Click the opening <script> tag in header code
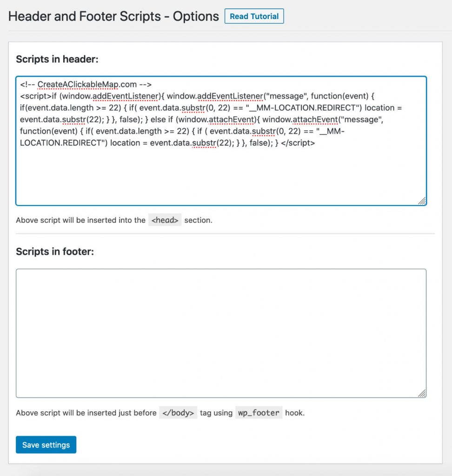452x476 pixels. tap(35, 96)
